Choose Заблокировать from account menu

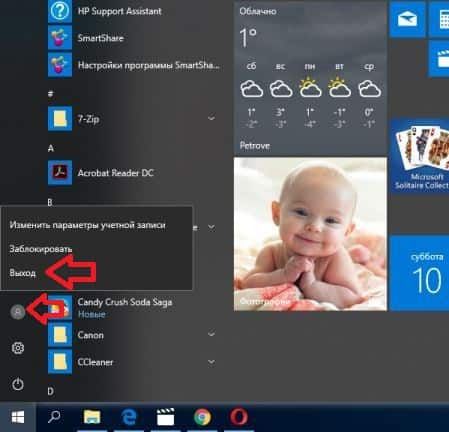coord(41,249)
